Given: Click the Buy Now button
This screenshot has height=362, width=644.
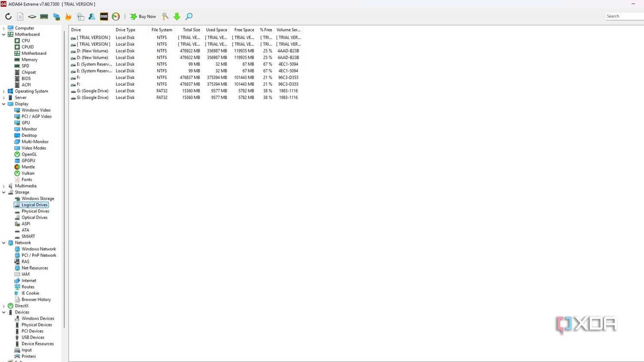Looking at the screenshot, I should pos(143,16).
